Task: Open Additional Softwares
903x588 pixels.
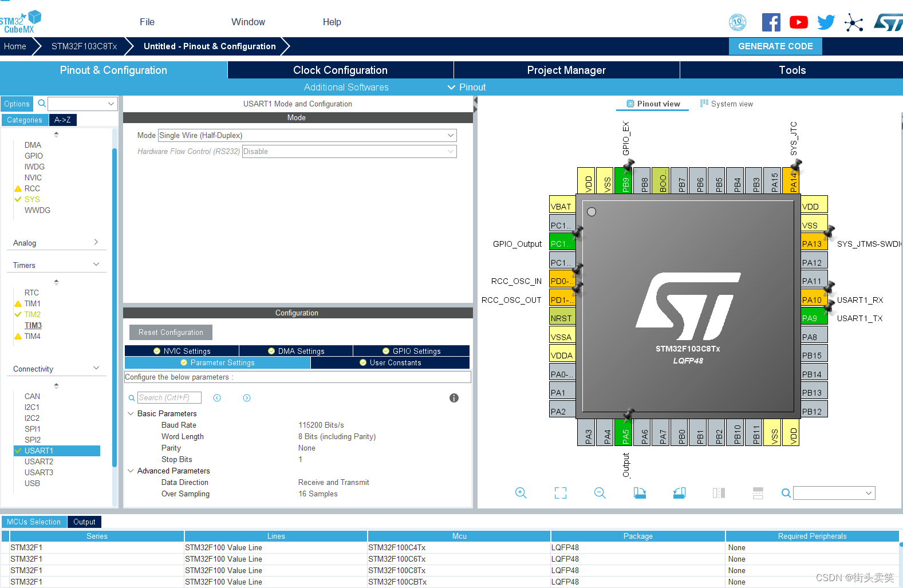Action: pos(346,87)
